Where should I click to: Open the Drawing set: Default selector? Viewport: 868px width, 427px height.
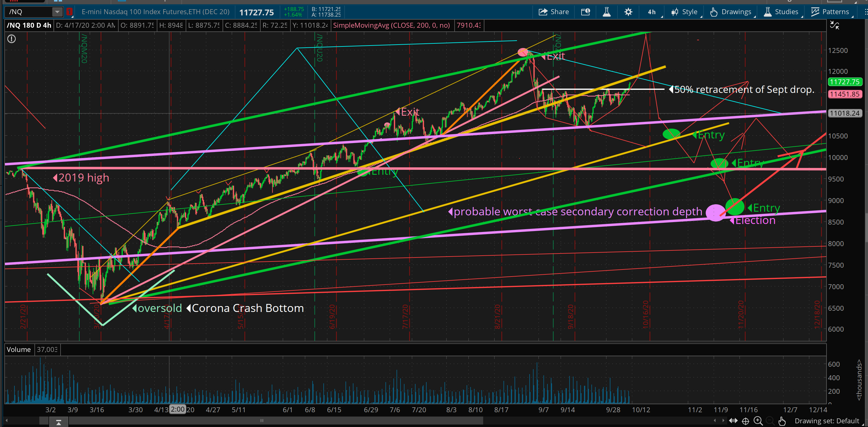point(827,421)
